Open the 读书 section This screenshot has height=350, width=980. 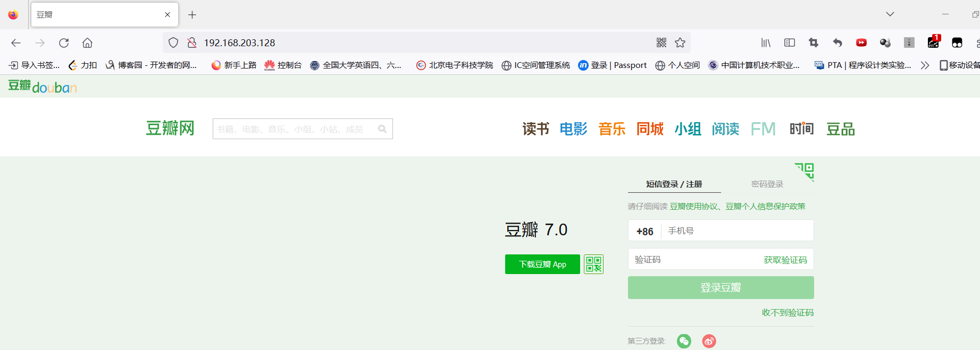tap(535, 129)
